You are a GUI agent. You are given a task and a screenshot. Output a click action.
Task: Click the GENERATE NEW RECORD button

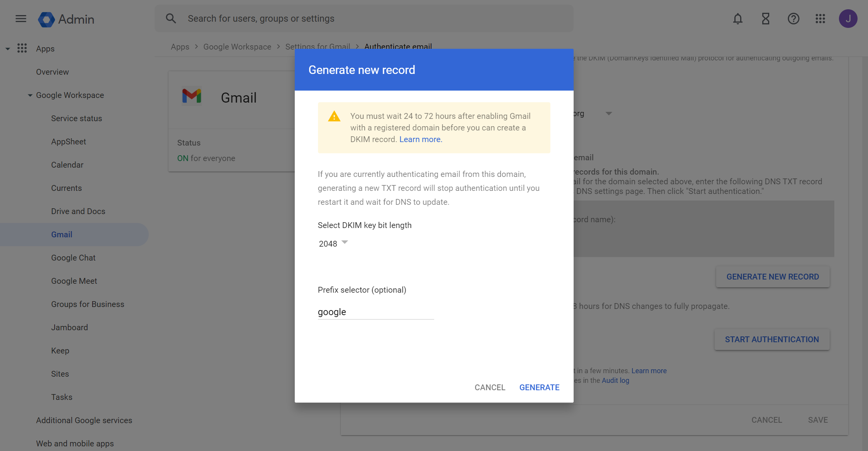(773, 277)
